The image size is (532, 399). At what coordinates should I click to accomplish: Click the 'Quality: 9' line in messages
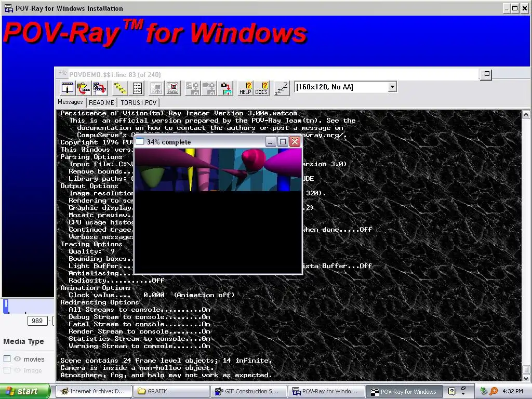pyautogui.click(x=91, y=251)
